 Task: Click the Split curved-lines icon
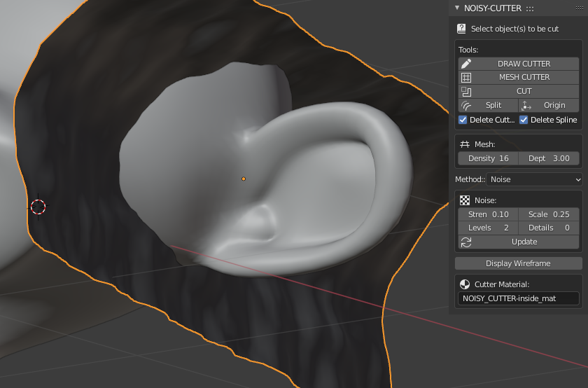[466, 106]
